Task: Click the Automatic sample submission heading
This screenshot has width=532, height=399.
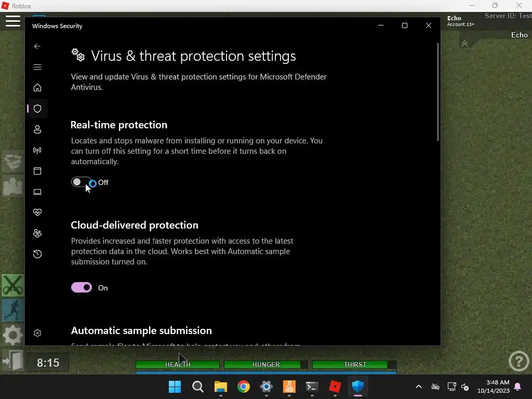Action: 141,330
